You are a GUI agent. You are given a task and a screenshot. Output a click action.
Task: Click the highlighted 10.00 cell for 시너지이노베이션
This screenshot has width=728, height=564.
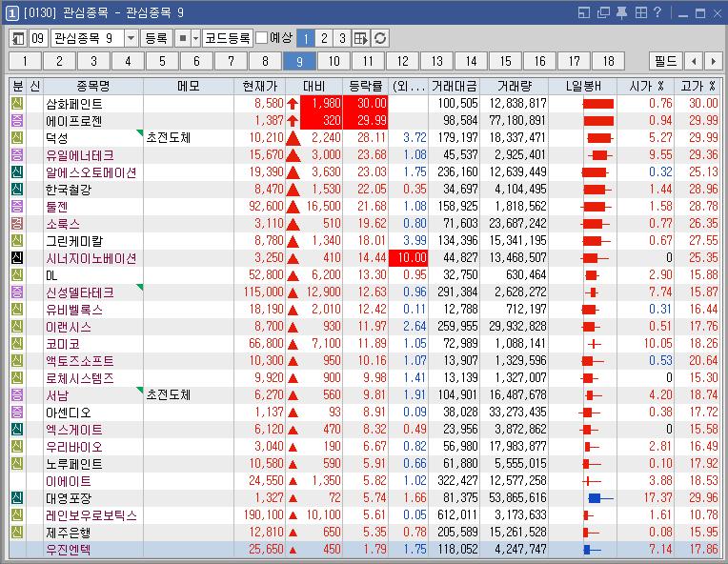408,257
